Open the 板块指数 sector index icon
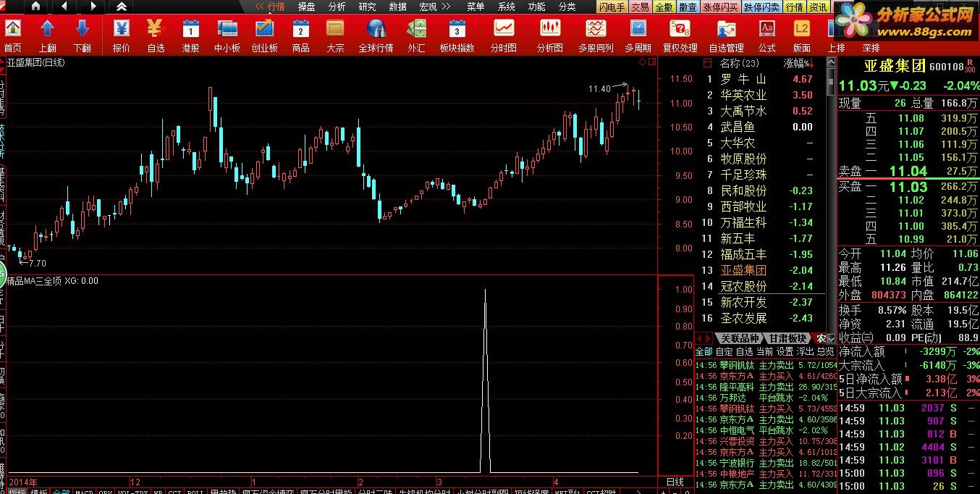Screen dimensions: 980x494 457,36
